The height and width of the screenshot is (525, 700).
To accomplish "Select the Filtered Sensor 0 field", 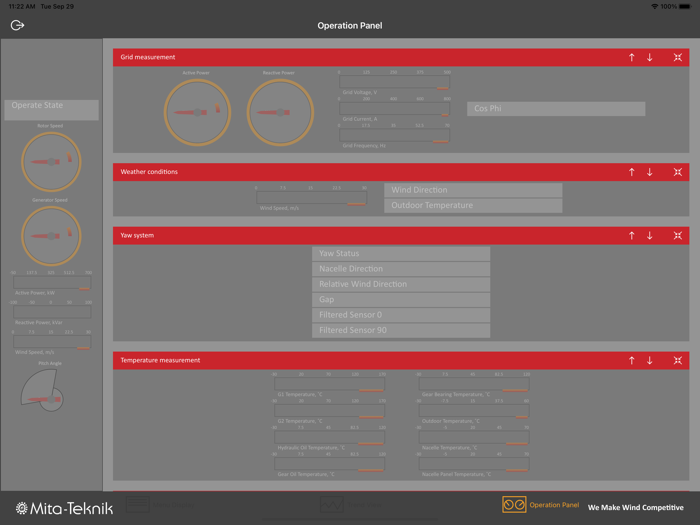I will tap(401, 315).
